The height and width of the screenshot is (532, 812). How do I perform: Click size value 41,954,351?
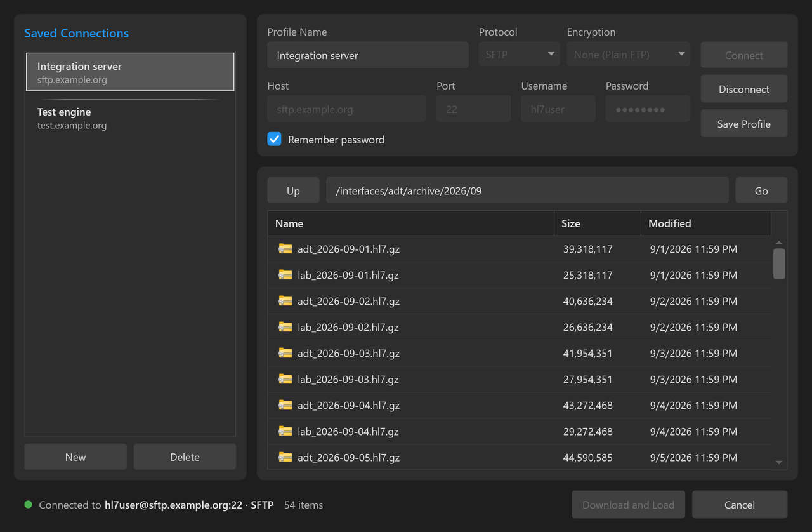[x=588, y=354]
